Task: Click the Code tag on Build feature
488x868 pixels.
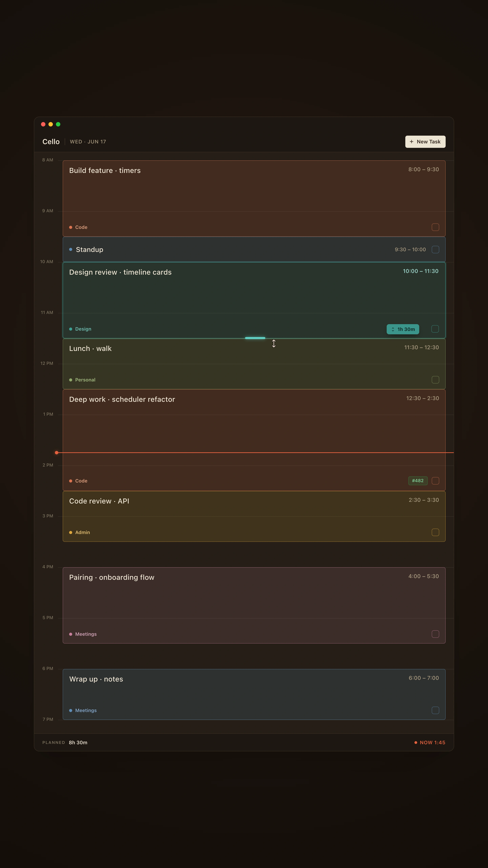Action: (78, 227)
